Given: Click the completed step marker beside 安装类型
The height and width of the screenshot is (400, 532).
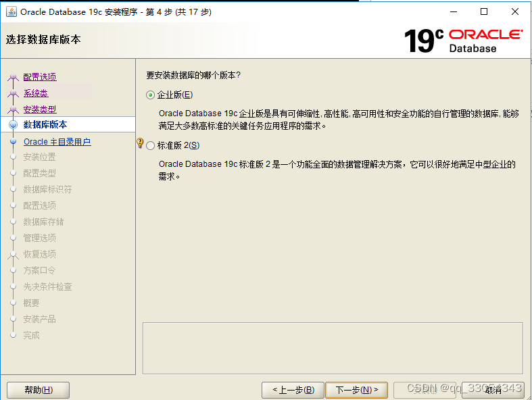Looking at the screenshot, I should pyautogui.click(x=13, y=109).
